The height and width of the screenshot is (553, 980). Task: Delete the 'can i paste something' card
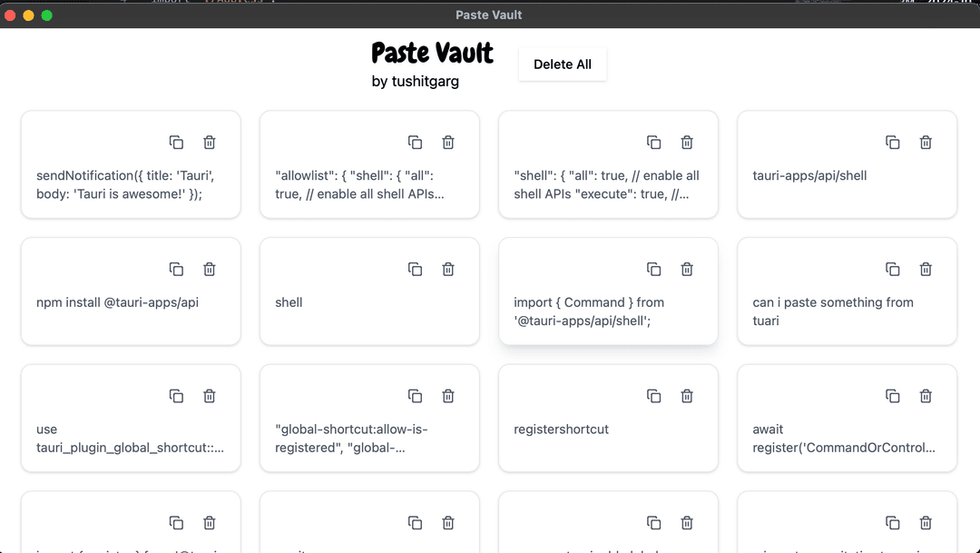pyautogui.click(x=926, y=269)
